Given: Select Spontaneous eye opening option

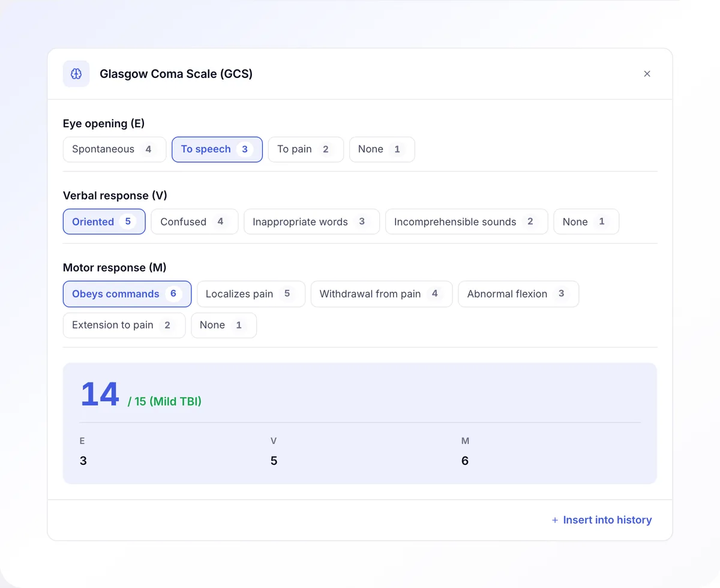Looking at the screenshot, I should [115, 149].
